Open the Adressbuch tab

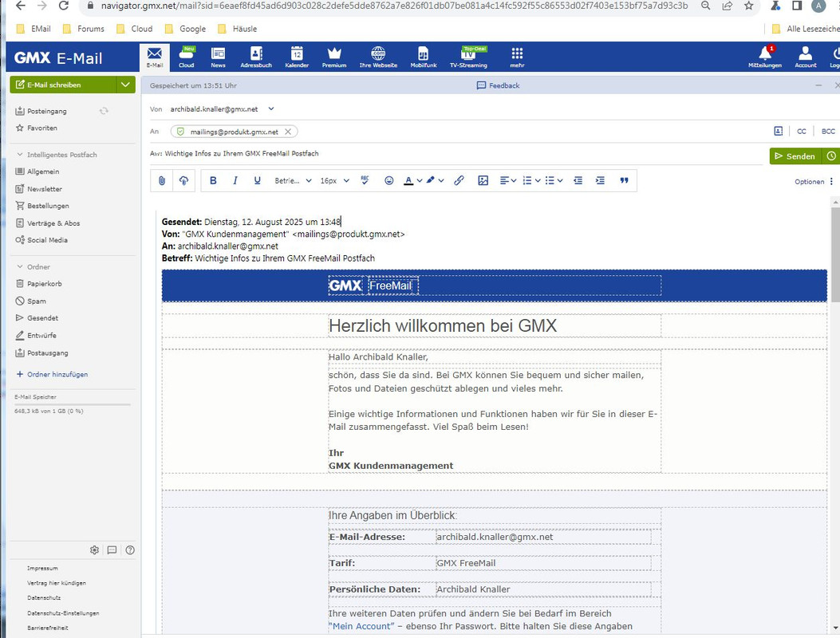(x=256, y=57)
